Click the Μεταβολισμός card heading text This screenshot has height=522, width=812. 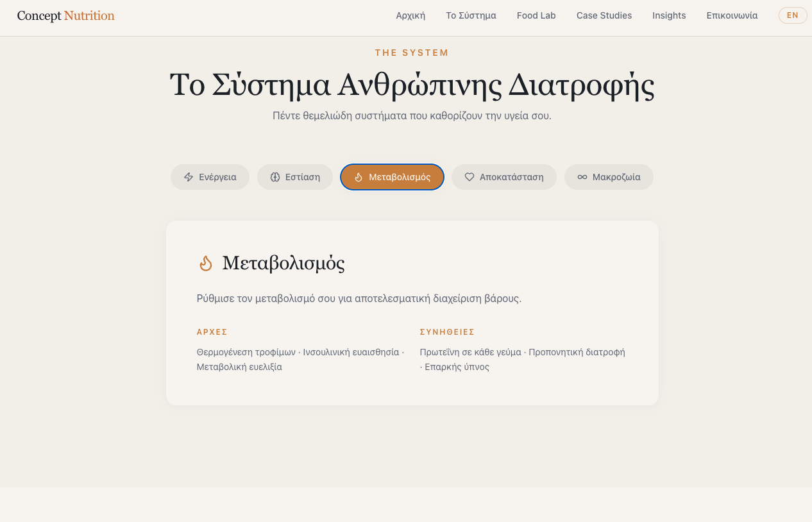[x=283, y=263]
